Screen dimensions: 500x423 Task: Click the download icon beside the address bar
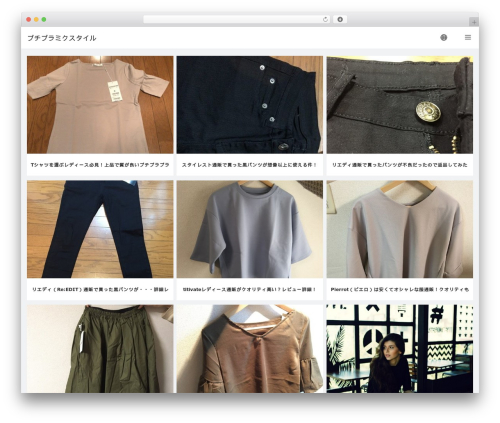(x=340, y=20)
